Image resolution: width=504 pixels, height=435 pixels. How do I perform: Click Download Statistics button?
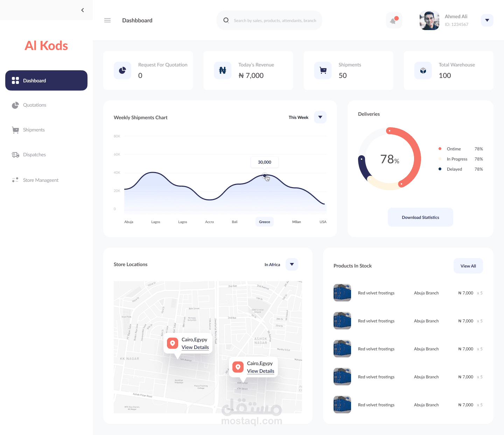point(420,217)
